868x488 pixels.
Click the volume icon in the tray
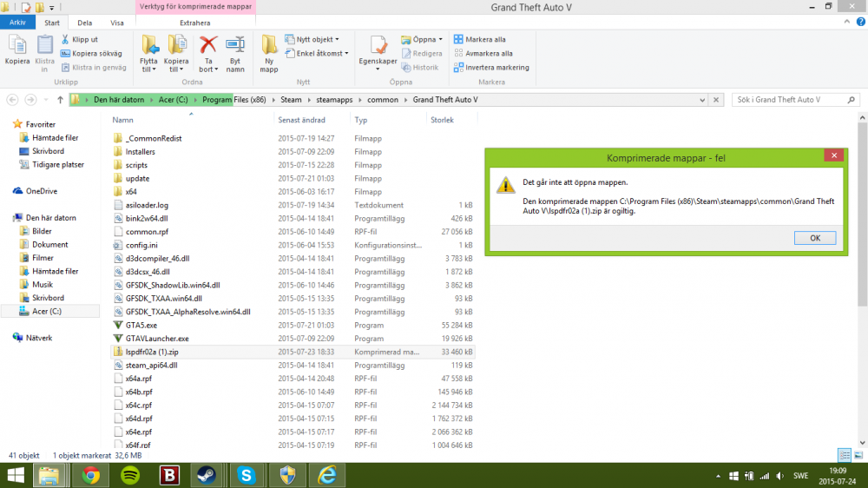coord(780,476)
